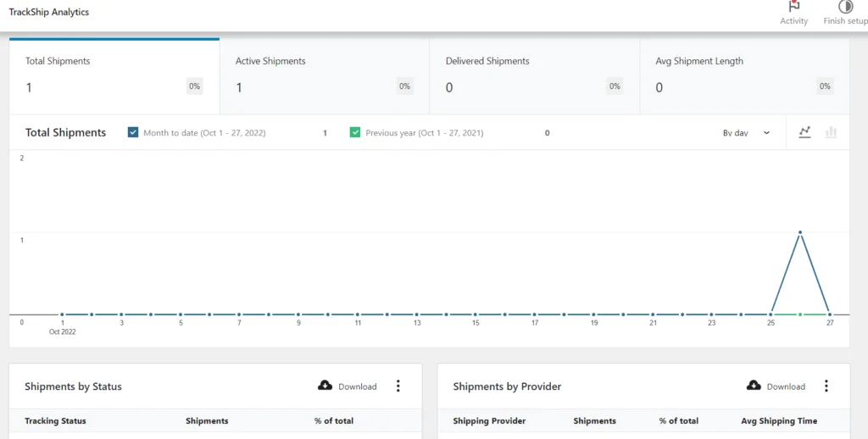Uncheck the Month to date checkbox

click(133, 132)
